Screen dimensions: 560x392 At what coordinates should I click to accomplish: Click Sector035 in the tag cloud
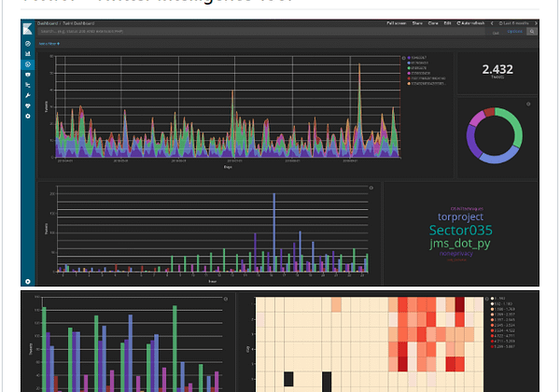(x=460, y=230)
